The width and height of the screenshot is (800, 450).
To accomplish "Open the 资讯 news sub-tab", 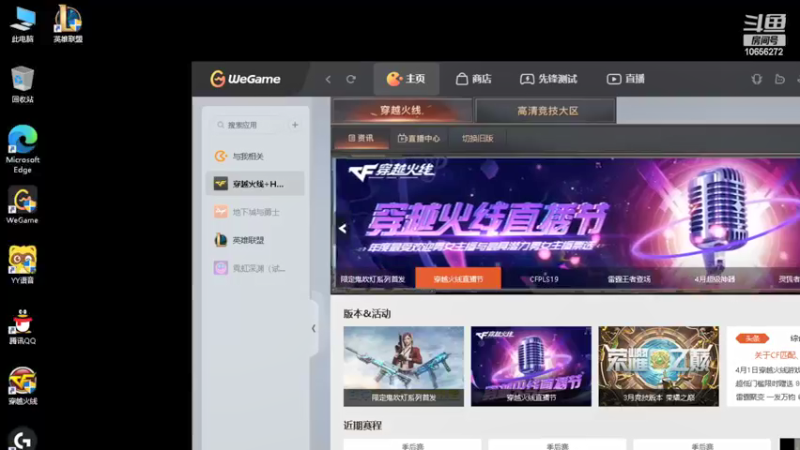I will tap(361, 138).
